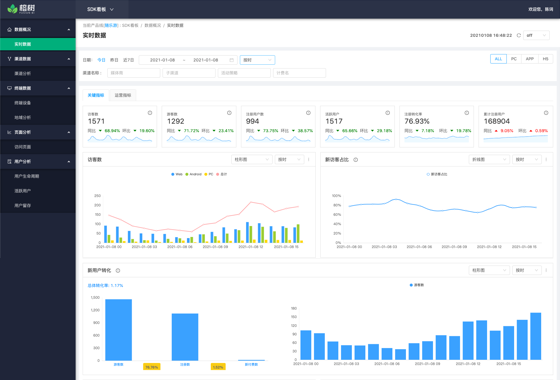The image size is (560, 380).
Task: Open more-options dots on 新访客占比 chart
Action: coord(546,159)
